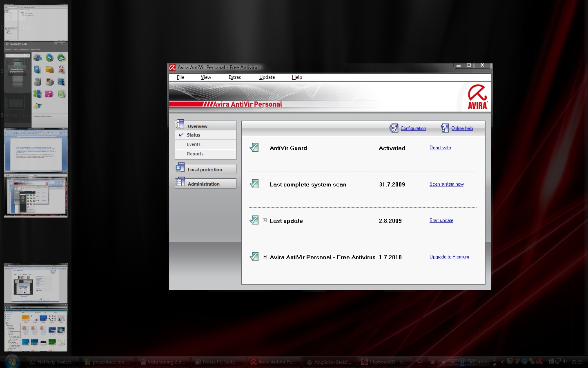Click Scan system now link
Viewport: 588px width, 368px height.
tap(446, 184)
